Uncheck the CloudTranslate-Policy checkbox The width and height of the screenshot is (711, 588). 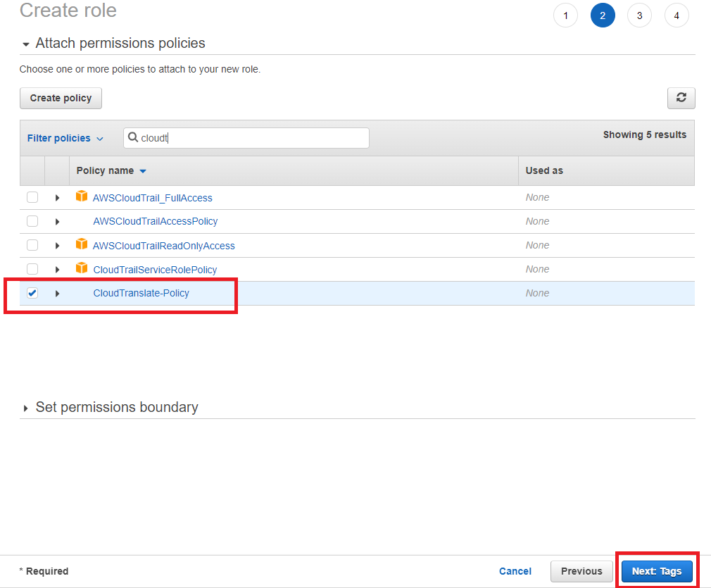pyautogui.click(x=32, y=293)
